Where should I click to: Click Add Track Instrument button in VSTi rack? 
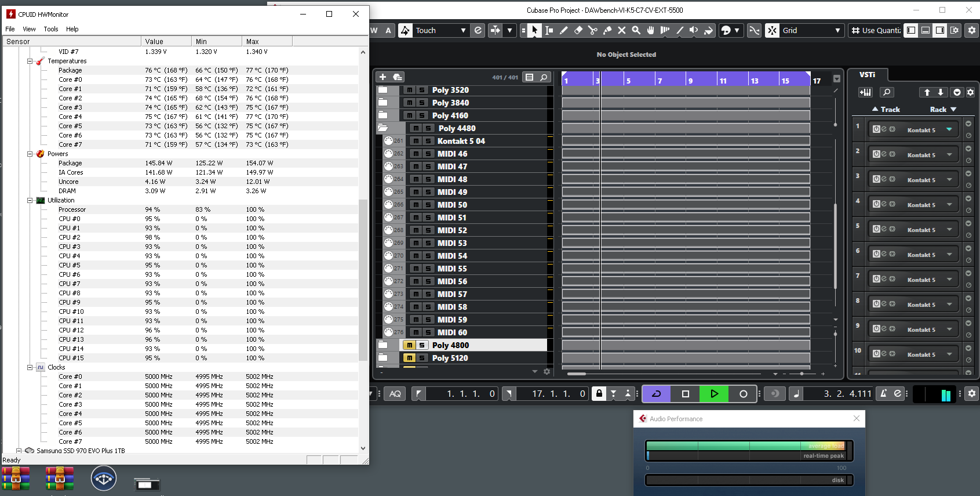pyautogui.click(x=865, y=92)
